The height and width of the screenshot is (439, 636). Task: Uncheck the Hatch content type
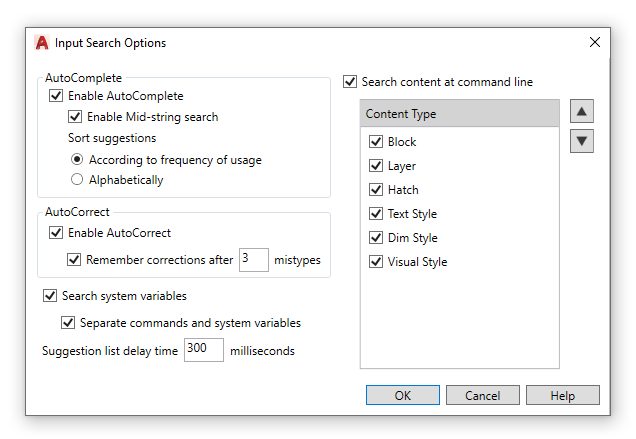376,190
